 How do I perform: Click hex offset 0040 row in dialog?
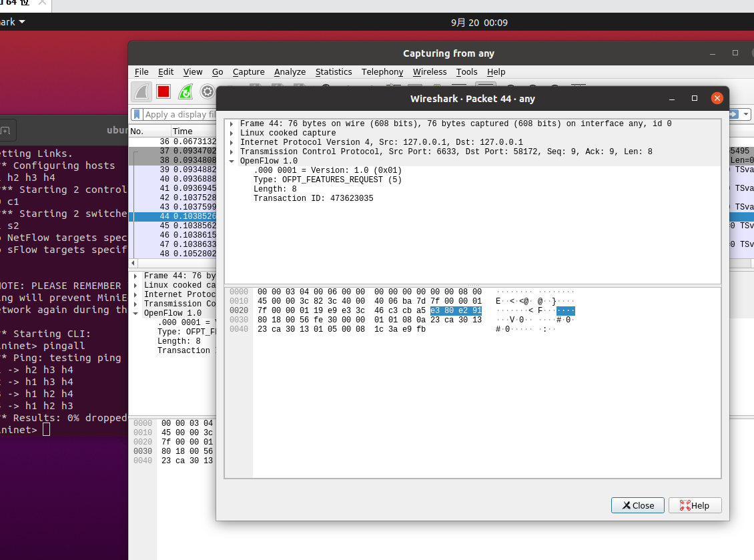[x=239, y=329]
